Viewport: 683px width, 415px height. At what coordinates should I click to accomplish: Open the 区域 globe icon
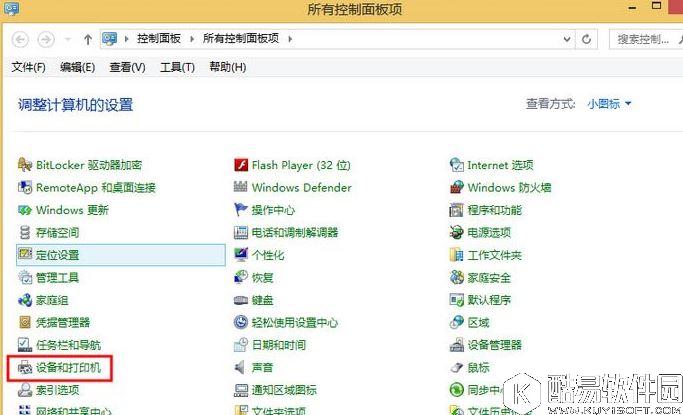tap(456, 322)
